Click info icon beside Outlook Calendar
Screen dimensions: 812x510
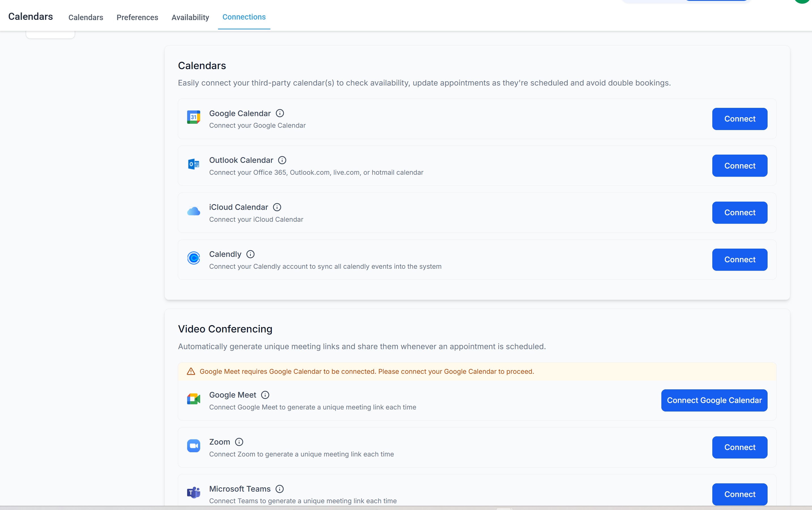click(282, 160)
